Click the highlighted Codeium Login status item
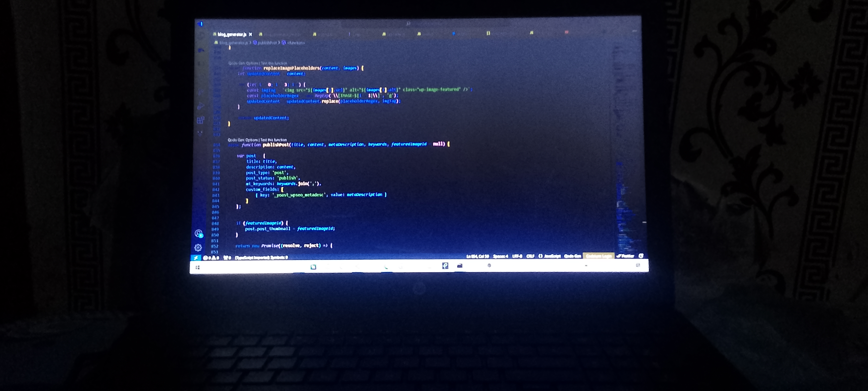This screenshot has width=868, height=391. coord(599,256)
